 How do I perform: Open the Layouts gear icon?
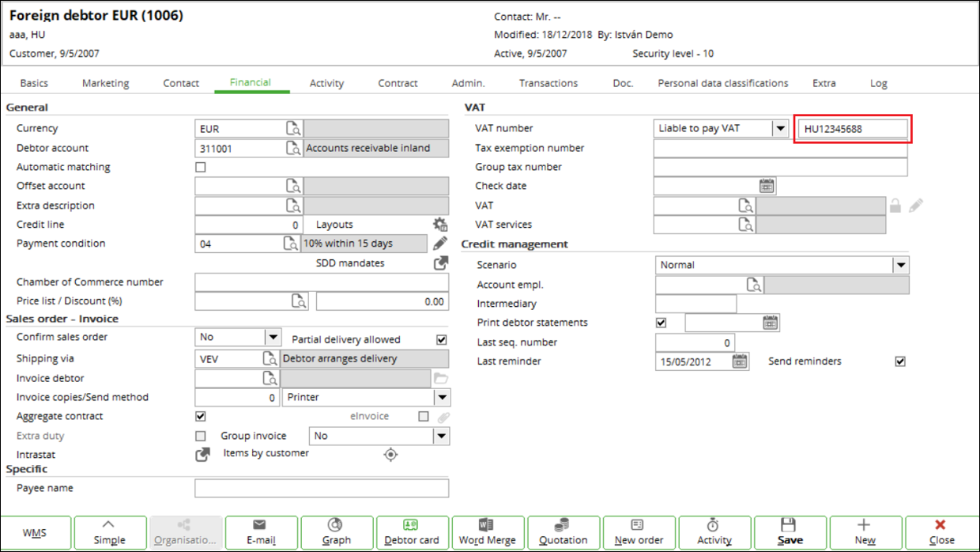point(440,225)
